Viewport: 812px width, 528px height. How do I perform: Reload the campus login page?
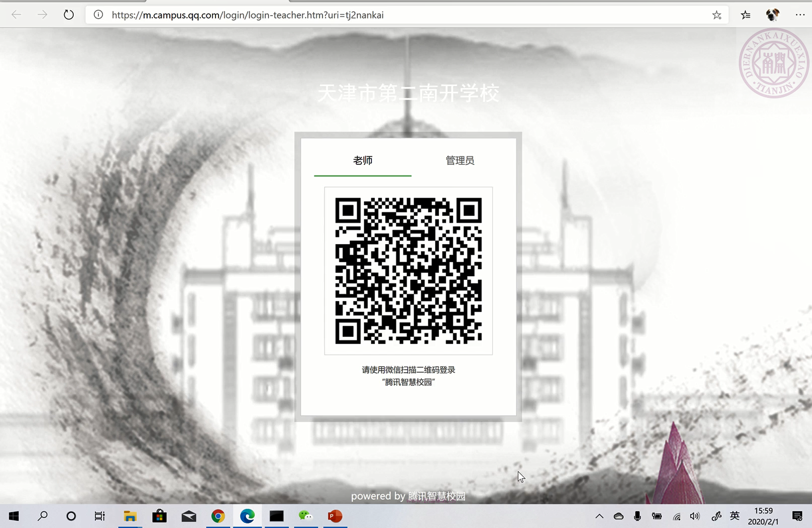[x=69, y=15]
